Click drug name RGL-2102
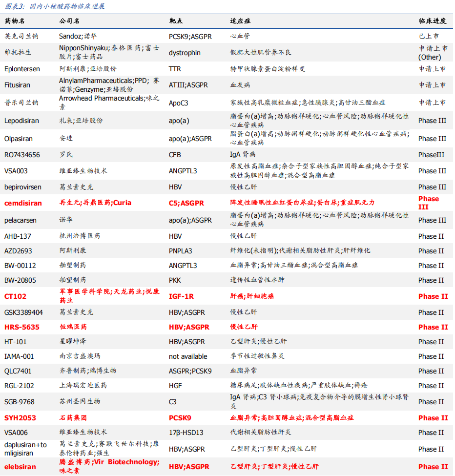This screenshot has width=455, height=476. (x=19, y=386)
